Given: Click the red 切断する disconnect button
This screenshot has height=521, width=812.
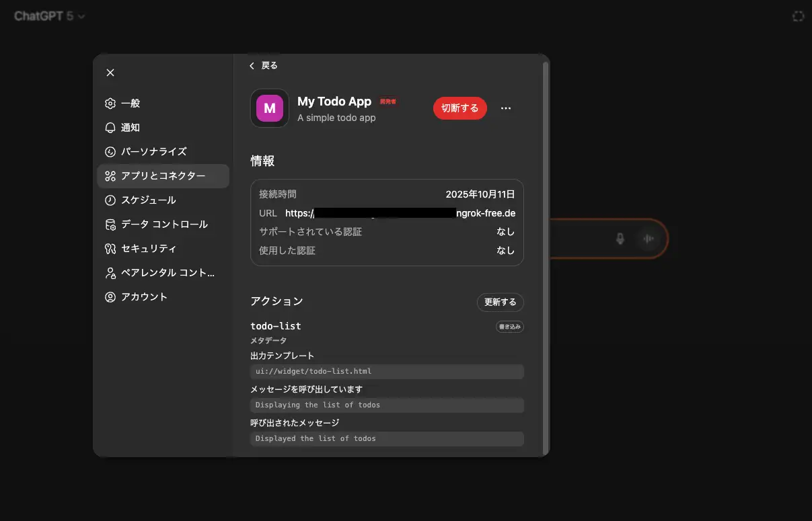Looking at the screenshot, I should coord(460,108).
